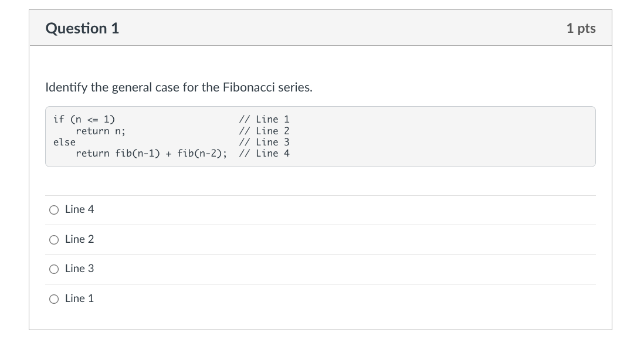
Task: Choose the Line 3 radio button
Action: (x=54, y=269)
